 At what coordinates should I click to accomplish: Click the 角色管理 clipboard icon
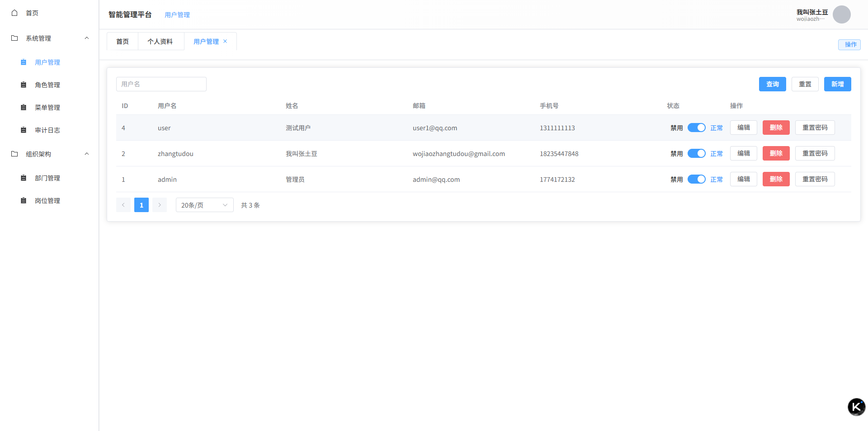(x=24, y=85)
